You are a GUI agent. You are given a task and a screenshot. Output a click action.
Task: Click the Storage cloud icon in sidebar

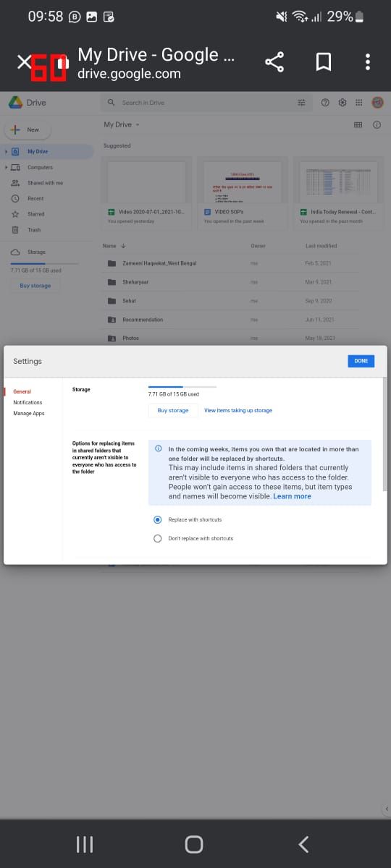point(15,252)
